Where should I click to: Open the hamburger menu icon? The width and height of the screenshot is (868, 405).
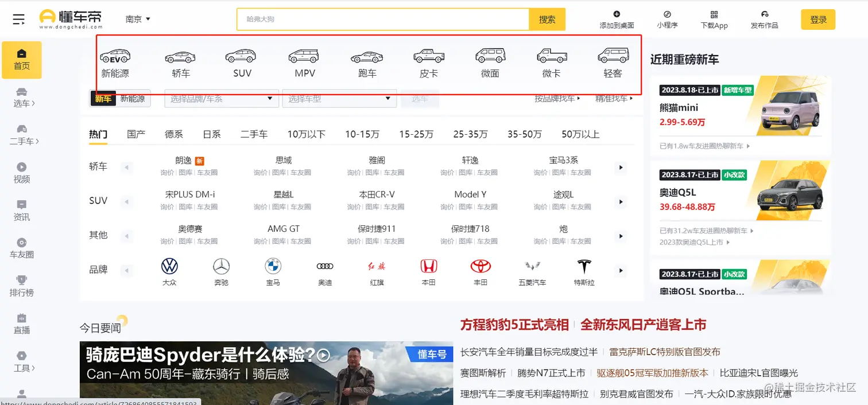(19, 20)
